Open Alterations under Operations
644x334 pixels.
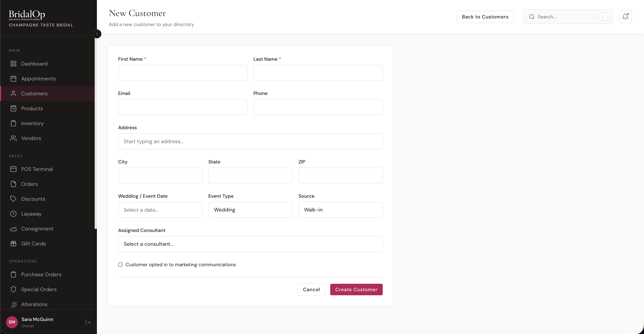(x=34, y=304)
